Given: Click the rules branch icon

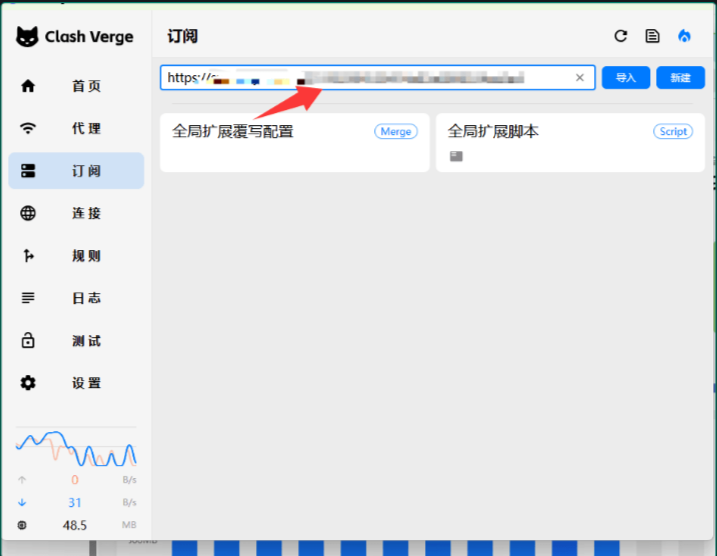Looking at the screenshot, I should pos(28,256).
